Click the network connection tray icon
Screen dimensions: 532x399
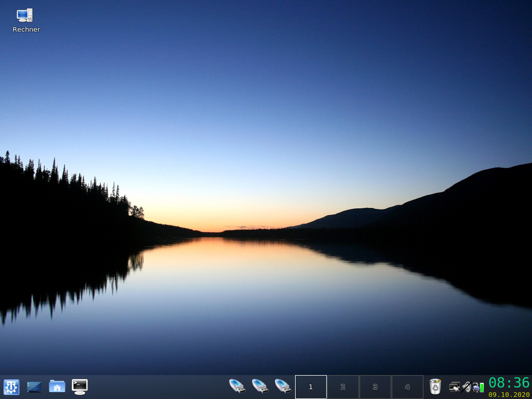pyautogui.click(x=454, y=387)
